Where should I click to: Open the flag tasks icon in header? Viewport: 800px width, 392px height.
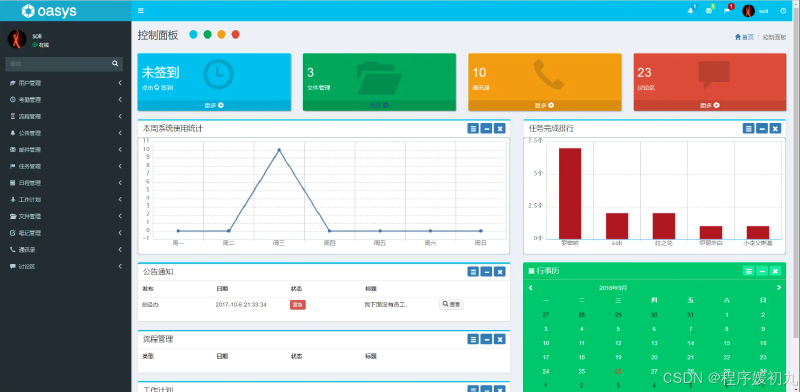click(x=727, y=11)
